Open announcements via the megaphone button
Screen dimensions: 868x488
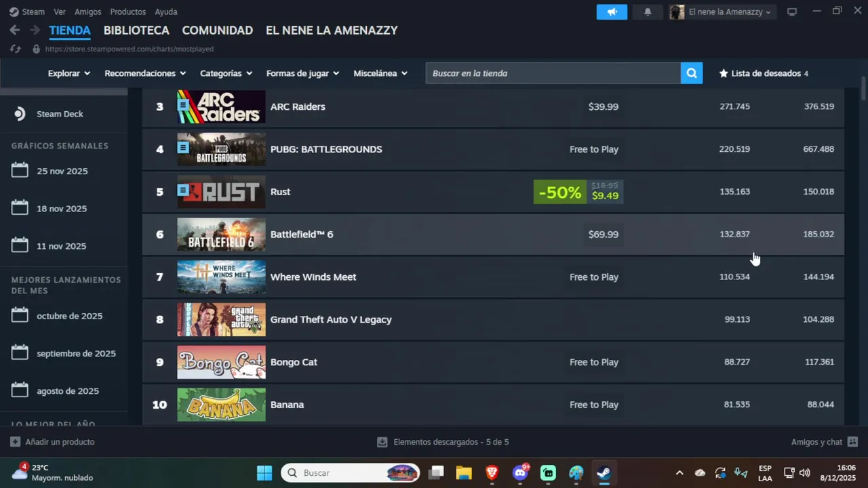(x=612, y=12)
